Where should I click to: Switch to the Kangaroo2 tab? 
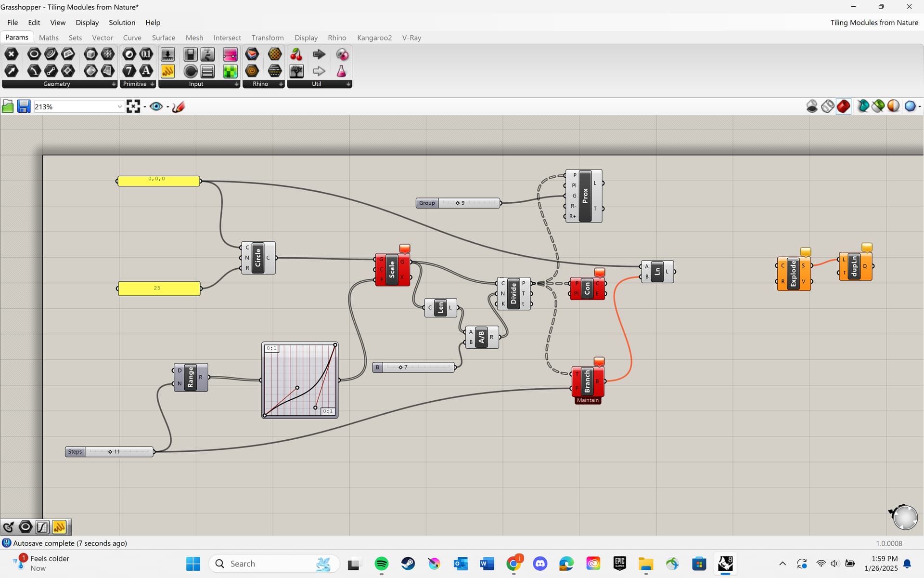tap(374, 38)
